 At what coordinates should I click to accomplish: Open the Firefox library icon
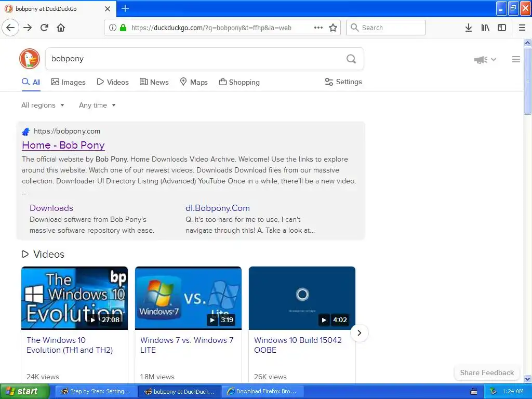[485, 28]
